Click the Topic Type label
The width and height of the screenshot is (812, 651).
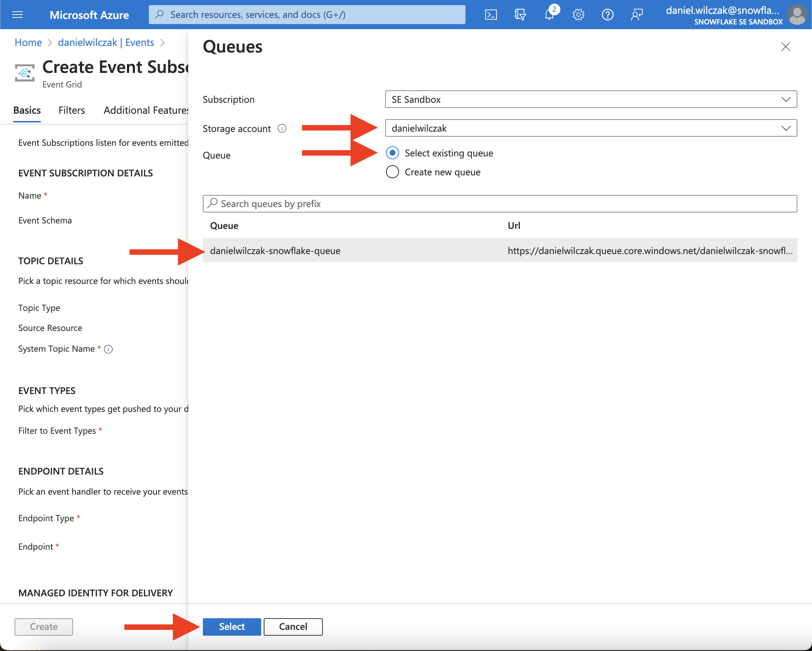pos(39,308)
